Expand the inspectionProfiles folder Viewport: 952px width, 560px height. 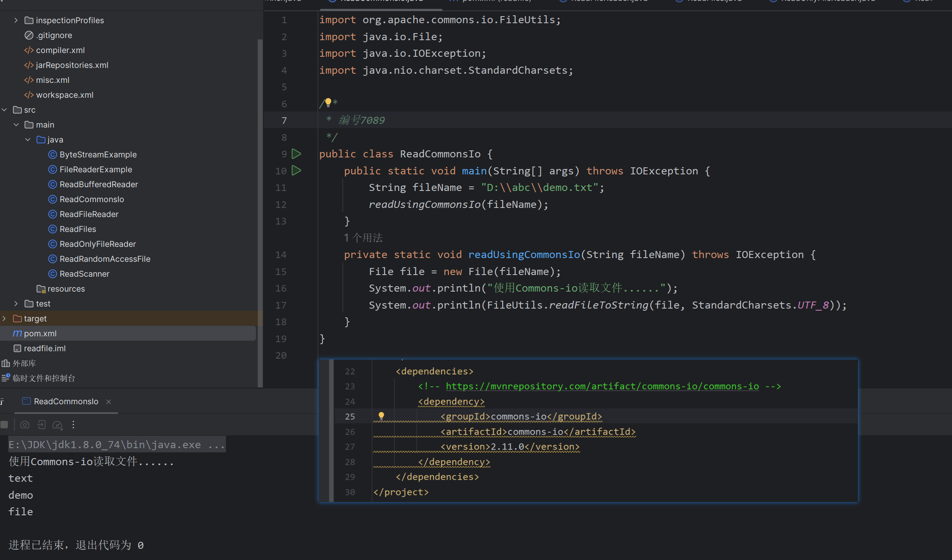[x=16, y=20]
